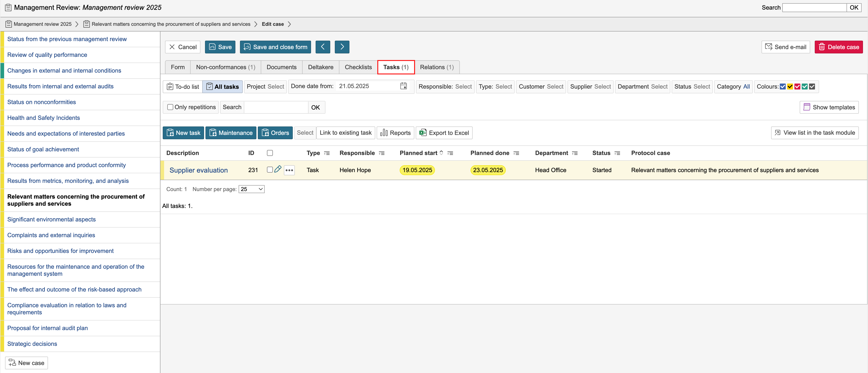Screen dimensions: 868x373
Task: Click the Responsible column filter icon
Action: (381, 153)
